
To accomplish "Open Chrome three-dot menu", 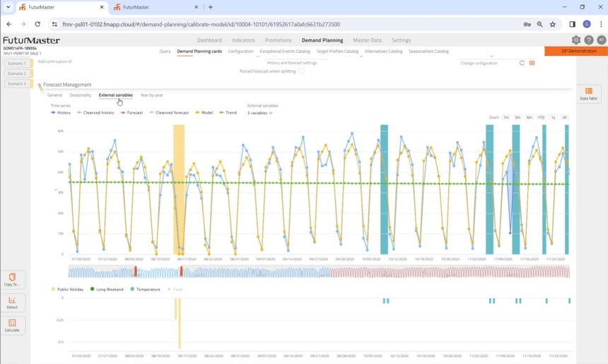I will (601, 24).
